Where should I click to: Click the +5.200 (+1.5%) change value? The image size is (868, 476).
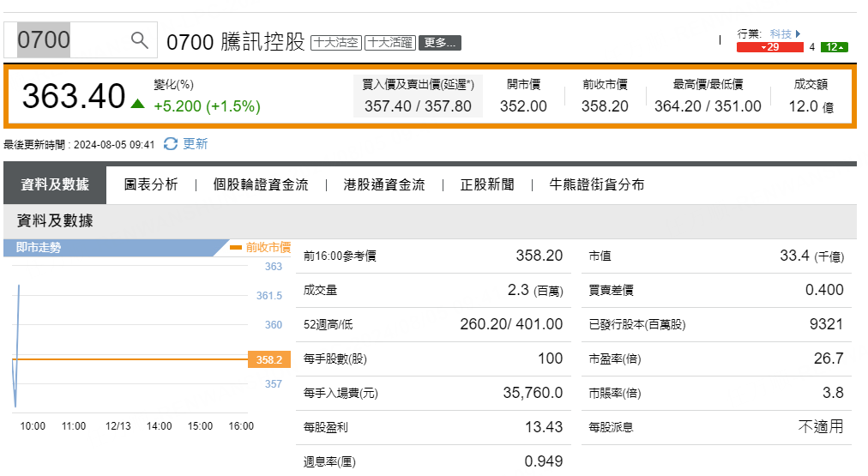click(x=207, y=106)
